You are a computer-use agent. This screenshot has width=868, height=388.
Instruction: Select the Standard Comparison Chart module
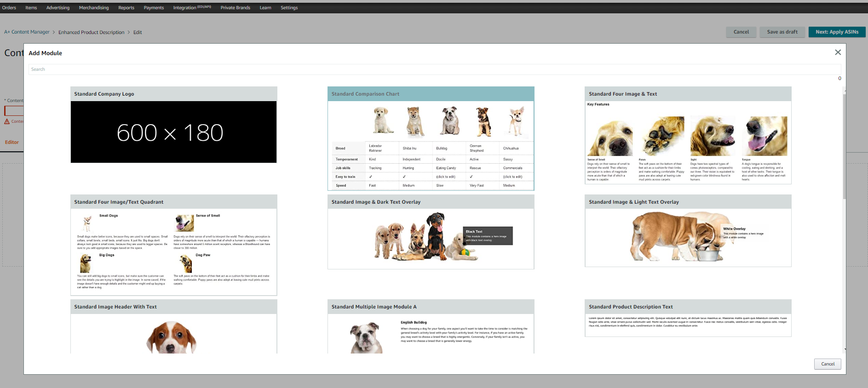(431, 138)
